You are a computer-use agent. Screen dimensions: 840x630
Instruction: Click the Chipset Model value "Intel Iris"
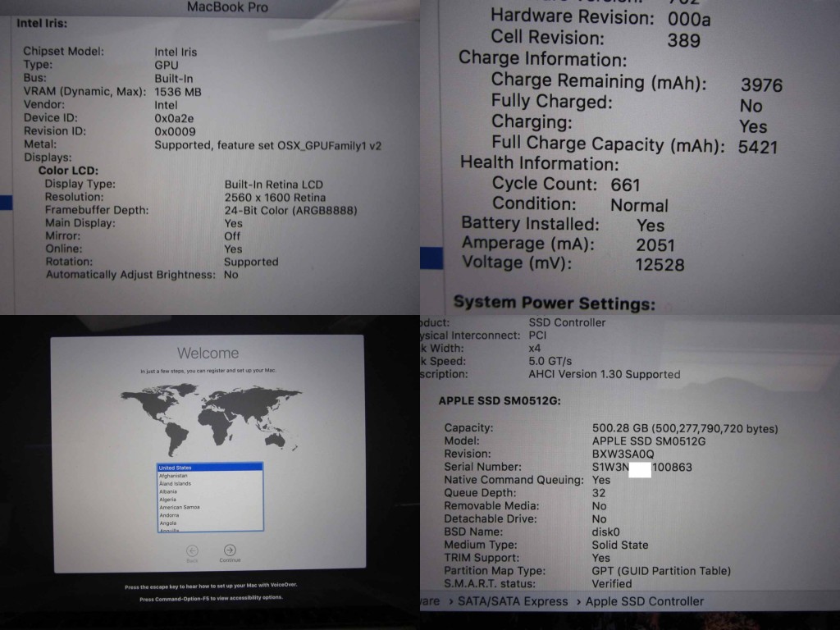pyautogui.click(x=176, y=52)
